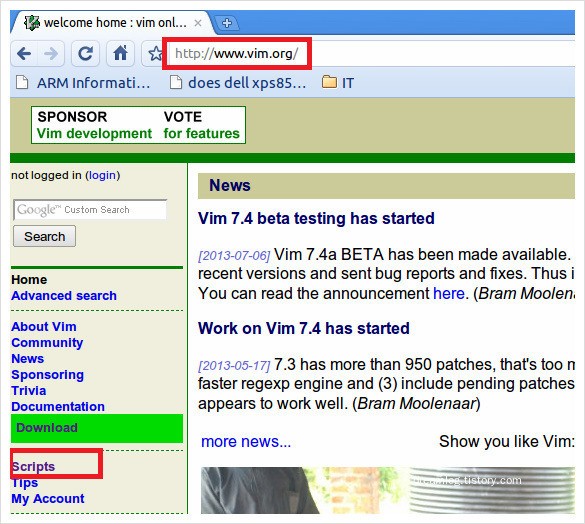Viewport: 585px width, 524px height.
Task: Open the Advanced search link
Action: 64,296
